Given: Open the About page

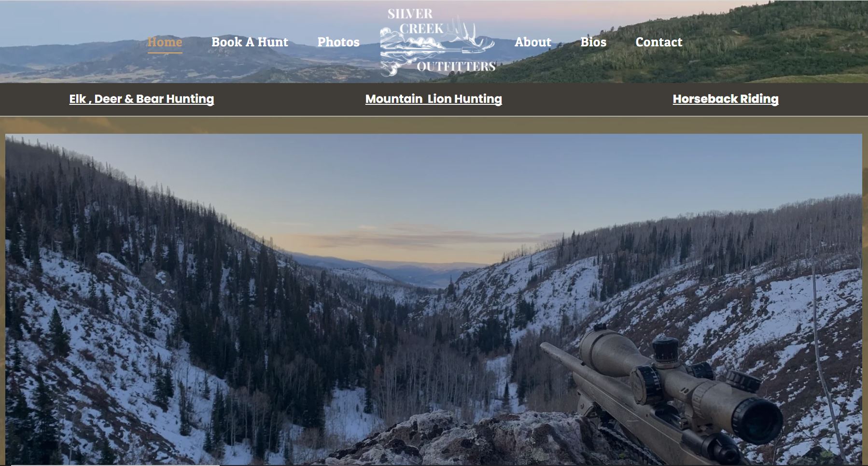Looking at the screenshot, I should pos(533,42).
